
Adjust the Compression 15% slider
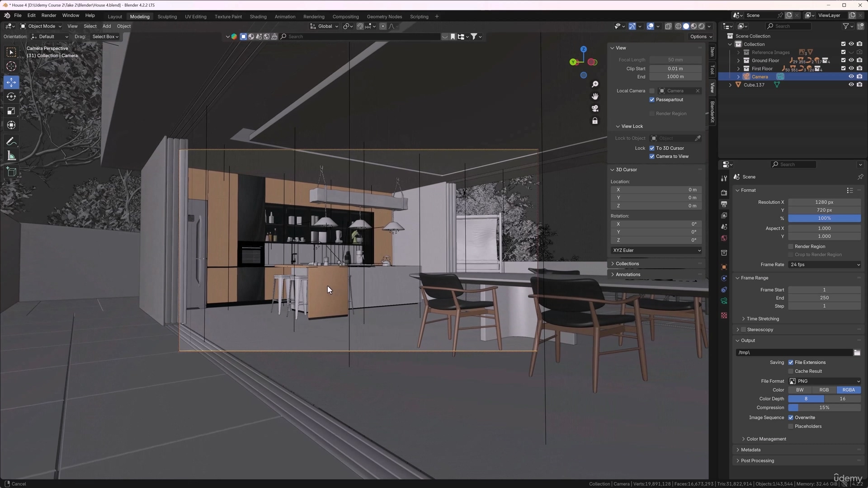click(x=824, y=408)
